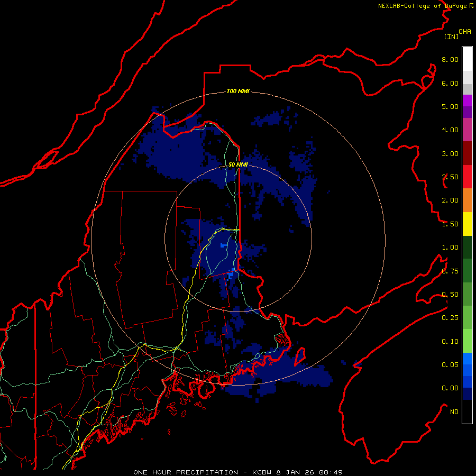Click the '2.50' legend value
The width and height of the screenshot is (476, 476).
[x=450, y=177]
